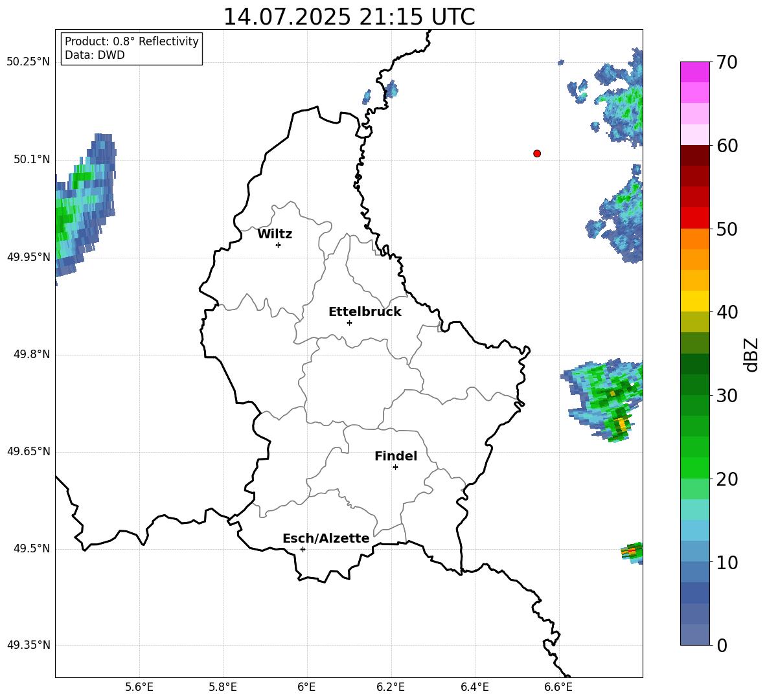The height and width of the screenshot is (700, 767).
Task: Click the title '14.07.2025 21:15 UTC'
Action: (x=349, y=17)
